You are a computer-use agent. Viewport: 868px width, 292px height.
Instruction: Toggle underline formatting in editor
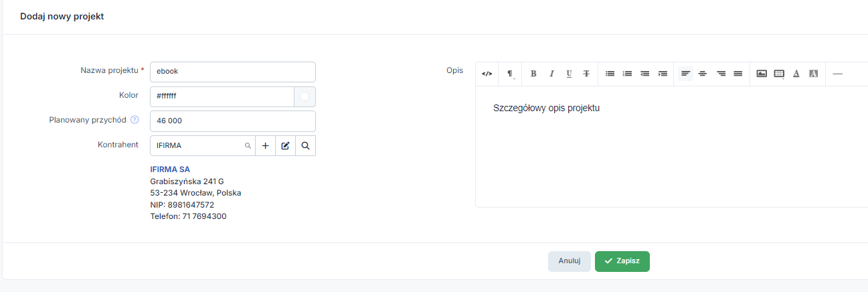(x=569, y=74)
